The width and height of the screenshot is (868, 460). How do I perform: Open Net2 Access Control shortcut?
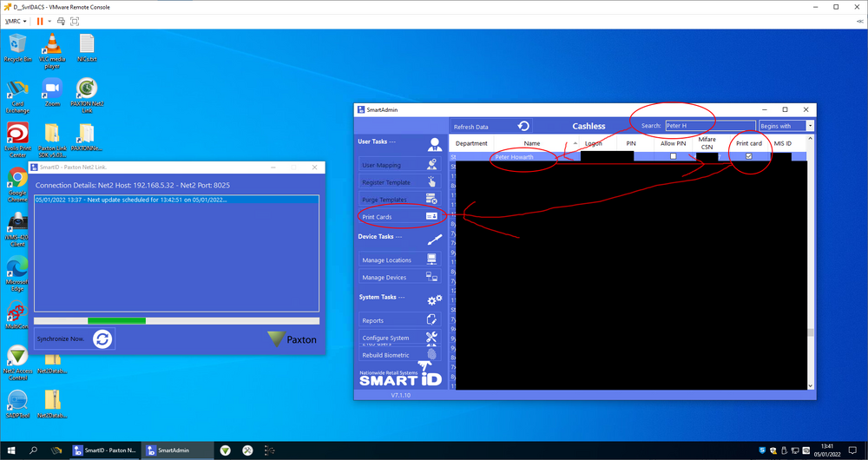(17, 363)
